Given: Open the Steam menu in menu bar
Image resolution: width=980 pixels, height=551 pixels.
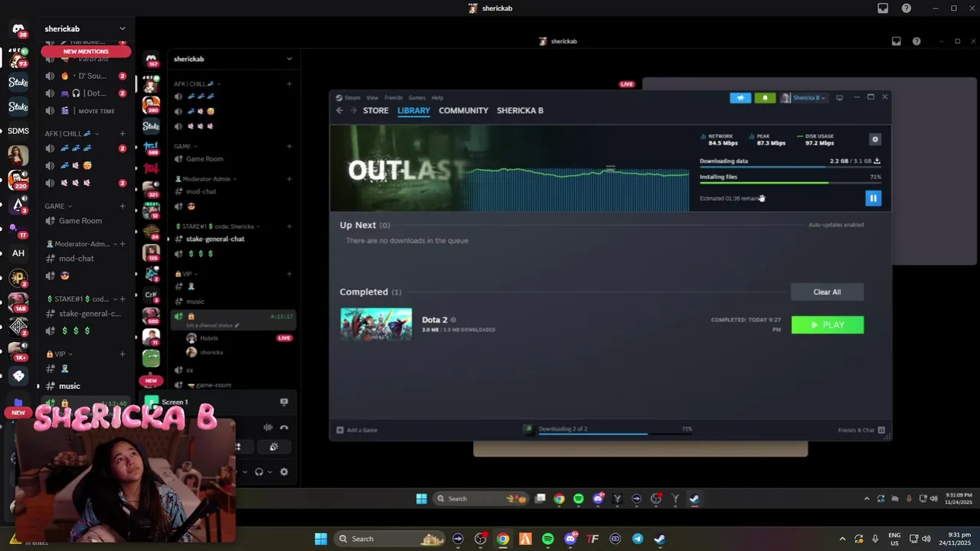Looking at the screenshot, I should pyautogui.click(x=352, y=98).
